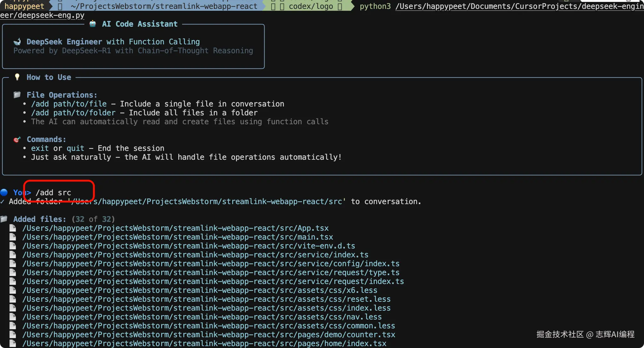
Task: Click the reset.less file path
Action: pyautogui.click(x=206, y=299)
